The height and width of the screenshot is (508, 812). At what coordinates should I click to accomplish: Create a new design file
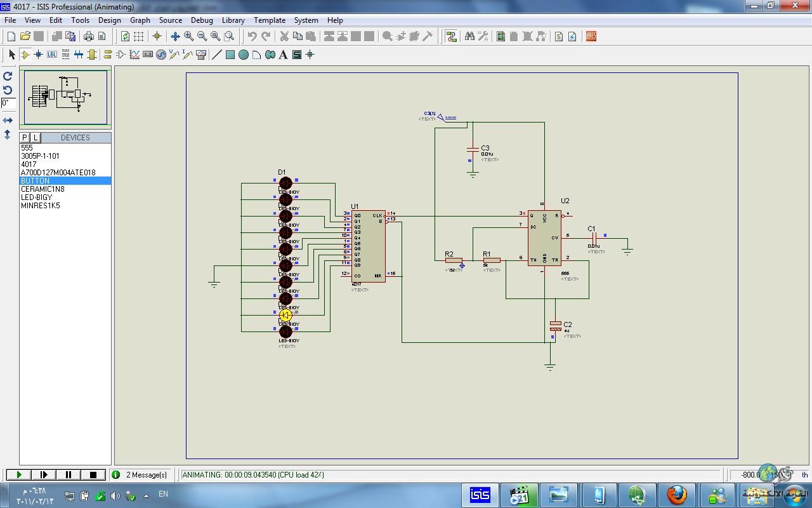pos(11,37)
